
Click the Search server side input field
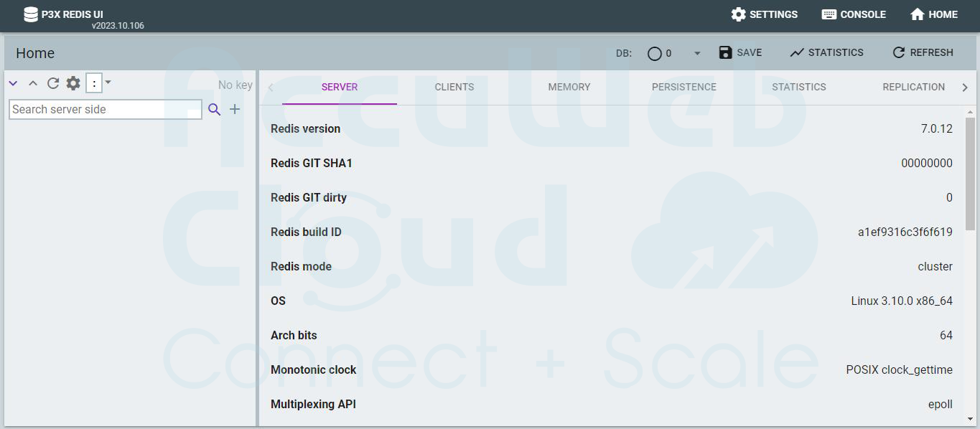click(x=105, y=109)
